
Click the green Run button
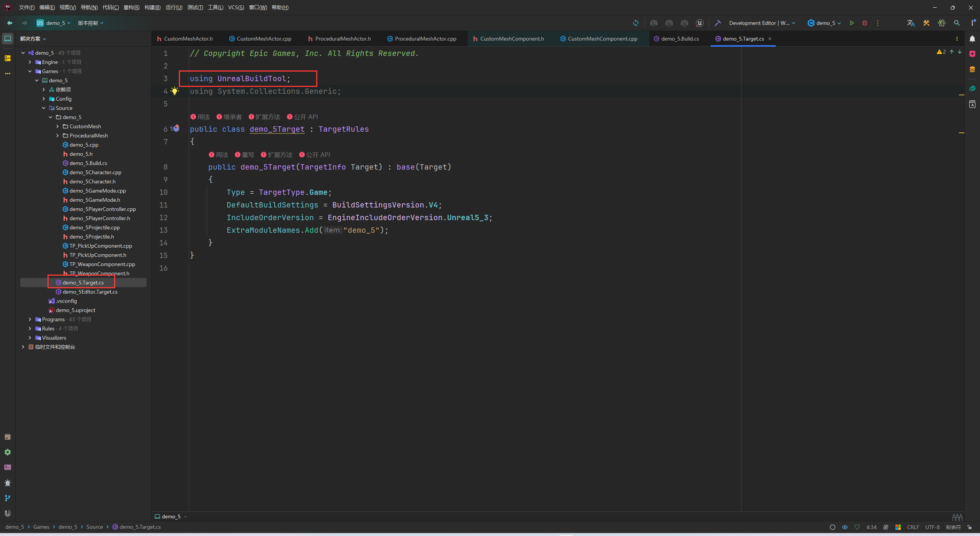click(x=852, y=23)
